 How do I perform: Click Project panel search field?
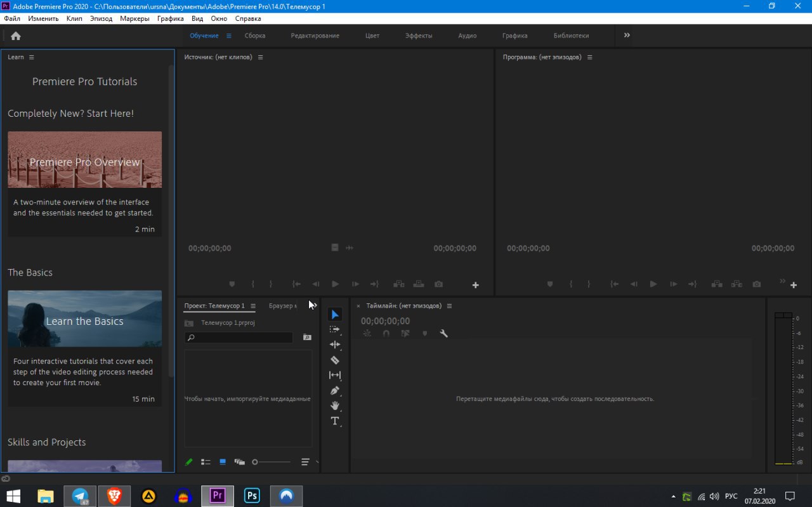[x=239, y=338]
